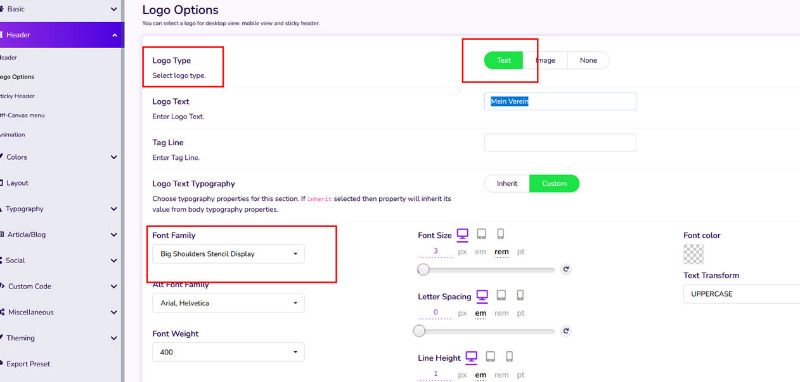Expand the Basic section chevron

tap(114, 9)
